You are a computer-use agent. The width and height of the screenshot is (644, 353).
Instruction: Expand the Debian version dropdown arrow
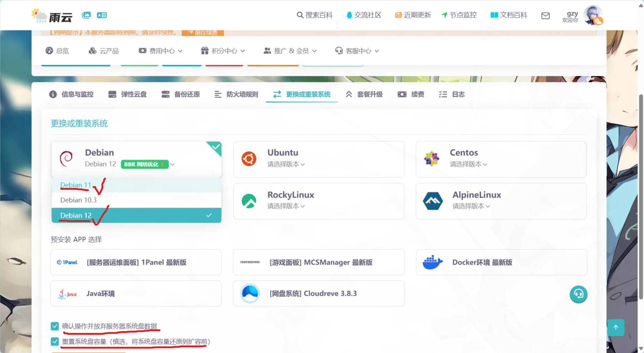tap(172, 165)
